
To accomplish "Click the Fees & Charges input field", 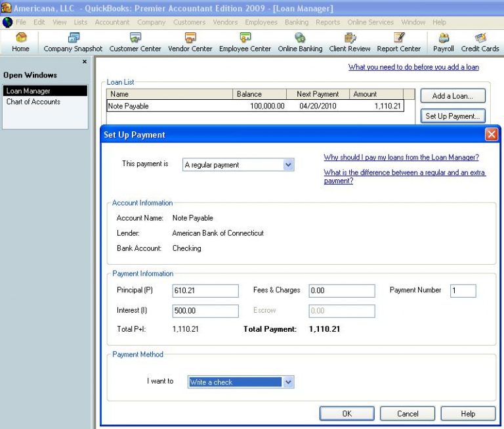I will [x=342, y=290].
